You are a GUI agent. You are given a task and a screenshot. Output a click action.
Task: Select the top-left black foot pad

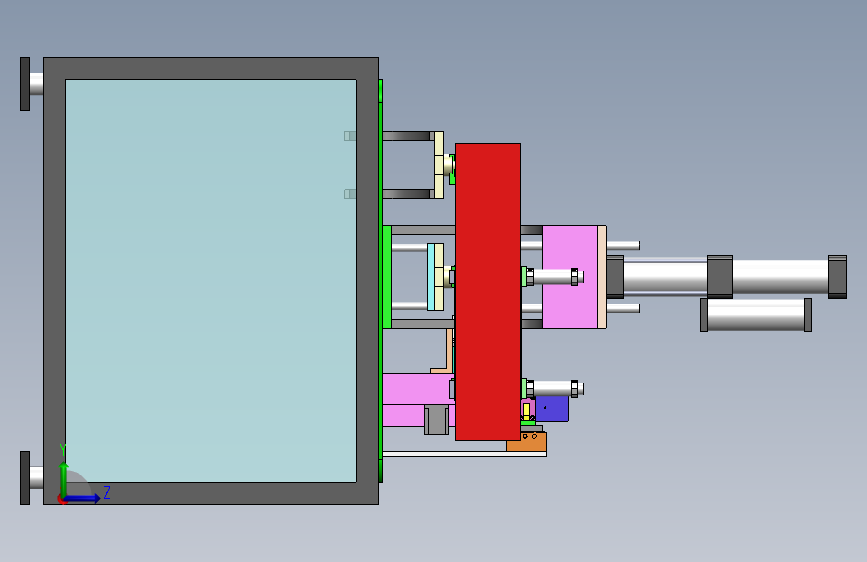click(25, 84)
